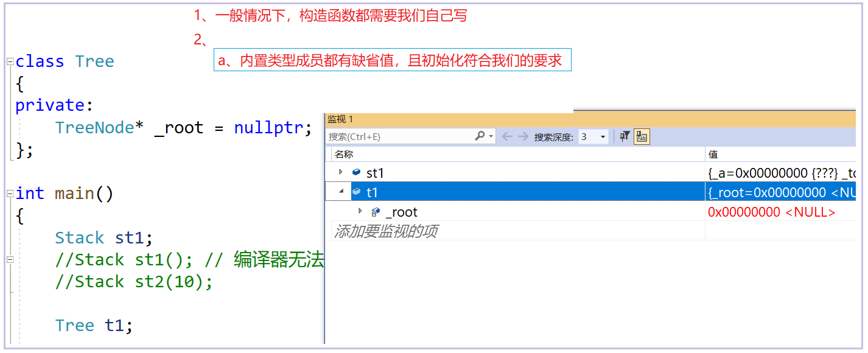Expand the st1 watch entry
Screen dimensions: 868x353
[340, 173]
